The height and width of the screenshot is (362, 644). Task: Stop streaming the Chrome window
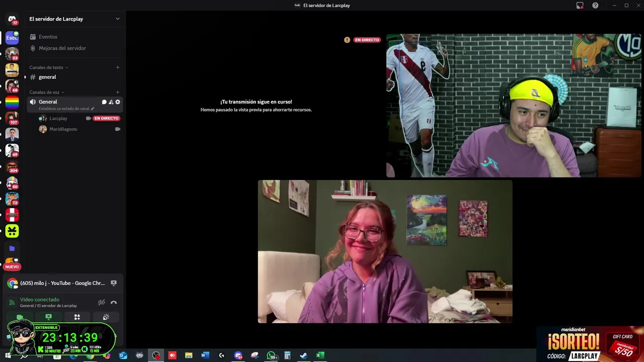point(114,283)
